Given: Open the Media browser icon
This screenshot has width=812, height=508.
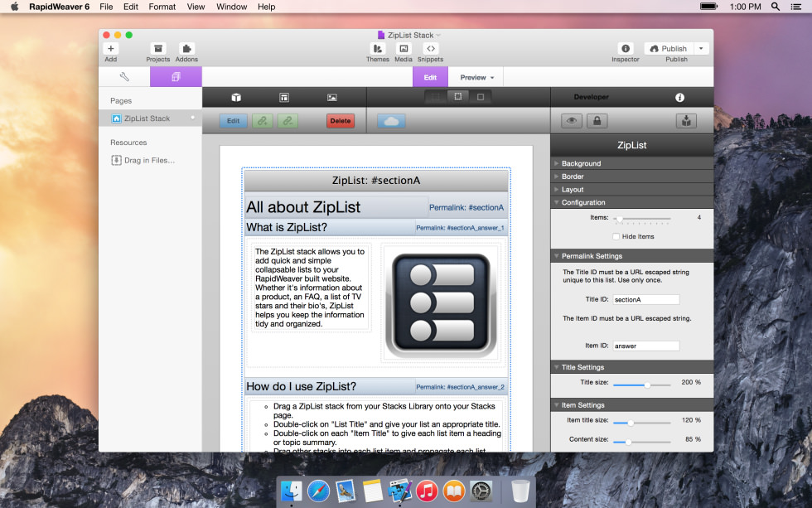Looking at the screenshot, I should [404, 49].
